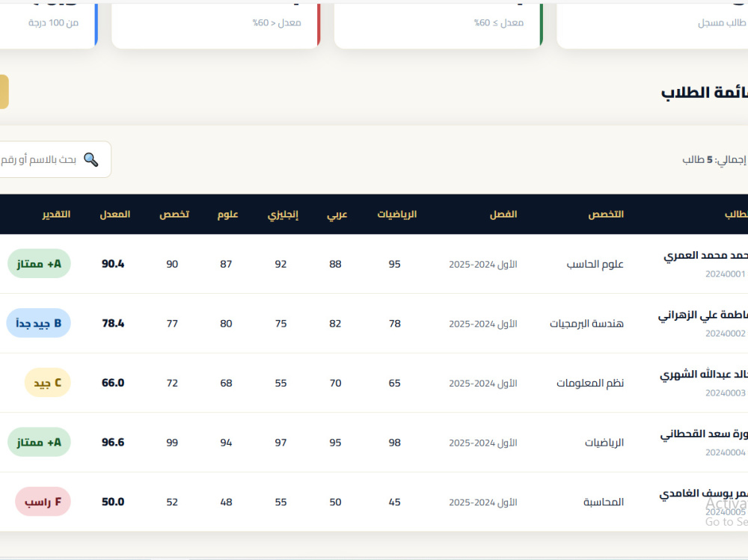Click student ID 20240002

point(725,333)
